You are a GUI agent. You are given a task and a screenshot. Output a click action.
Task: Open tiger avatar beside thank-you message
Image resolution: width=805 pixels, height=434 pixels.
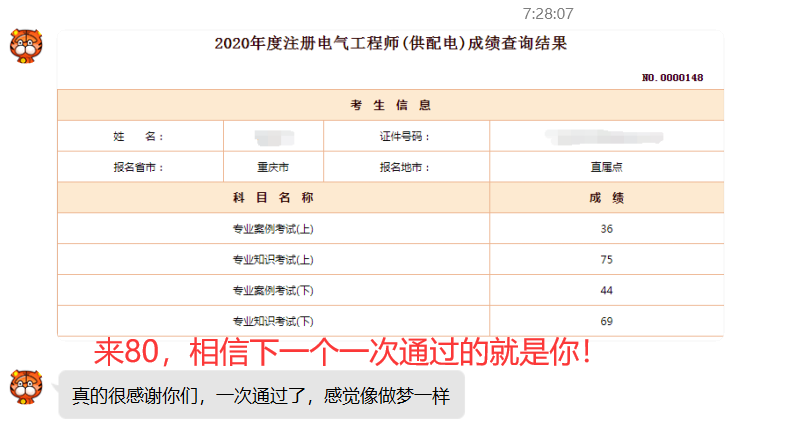tap(26, 387)
